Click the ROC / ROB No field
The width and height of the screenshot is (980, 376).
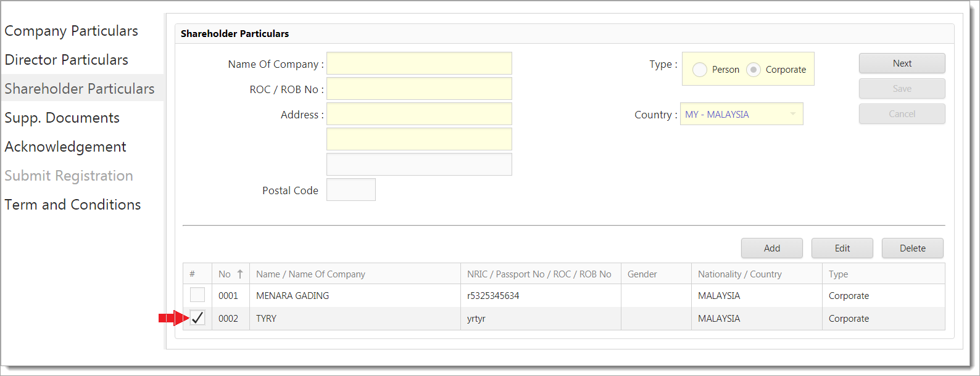419,89
